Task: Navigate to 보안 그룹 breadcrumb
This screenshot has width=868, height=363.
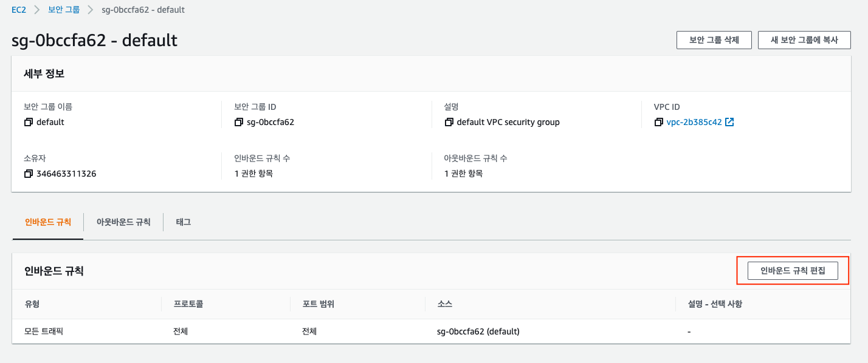Action: point(64,10)
